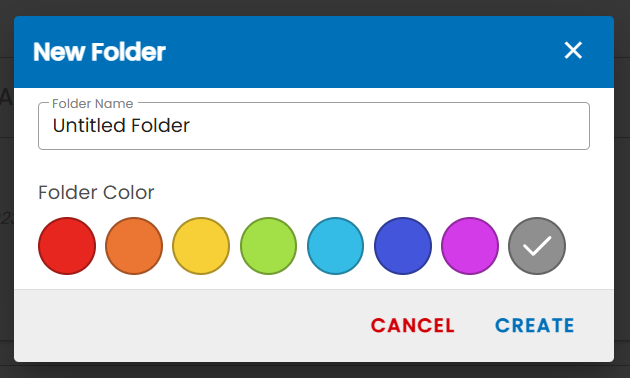Viewport: 630px width, 378px height.
Task: Click empty gray footer beside Cancel
Action: (x=189, y=325)
